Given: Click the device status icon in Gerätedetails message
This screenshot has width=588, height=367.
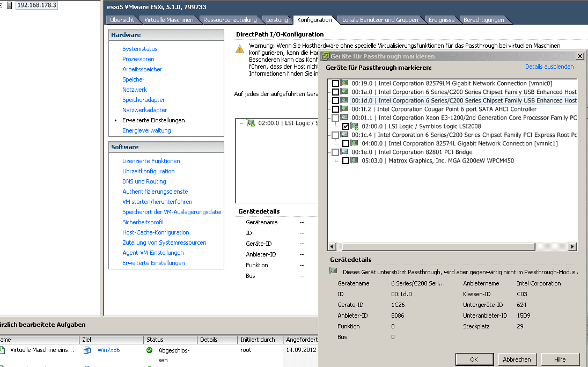Looking at the screenshot, I should (x=333, y=270).
